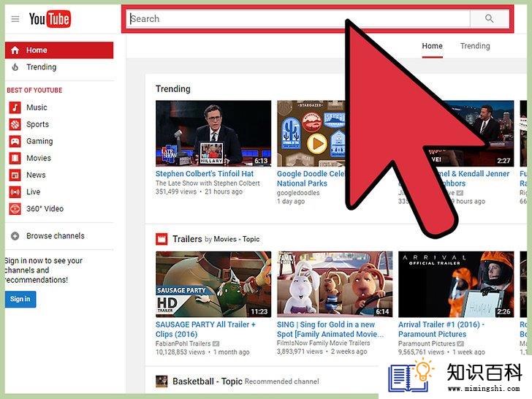This screenshot has height=399, width=532.
Task: Click '351,499 views' under Colbert video
Action: (x=176, y=191)
